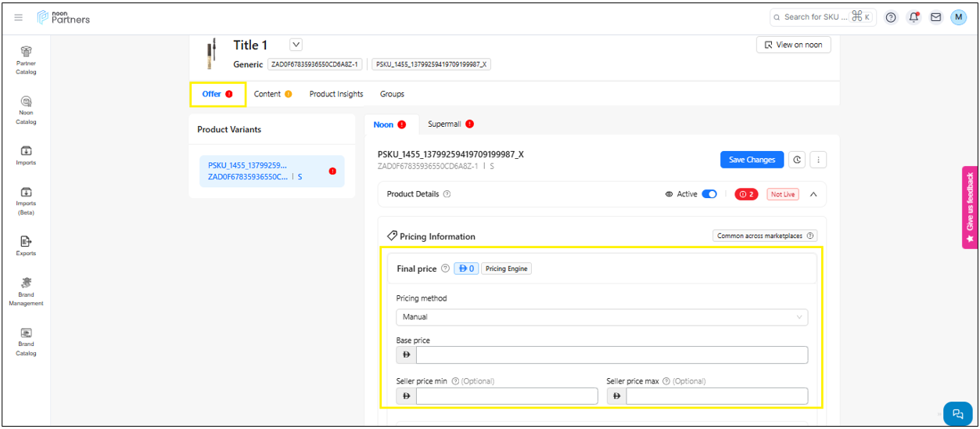Open Brand Management page
980x429 pixels.
coord(26,291)
